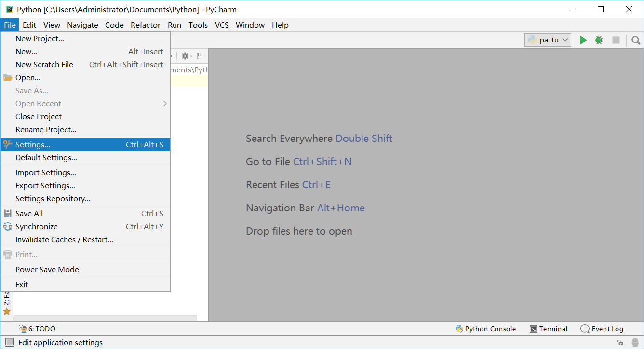The image size is (644, 349).
Task: Open the Terminal tool window
Action: [x=549, y=329]
